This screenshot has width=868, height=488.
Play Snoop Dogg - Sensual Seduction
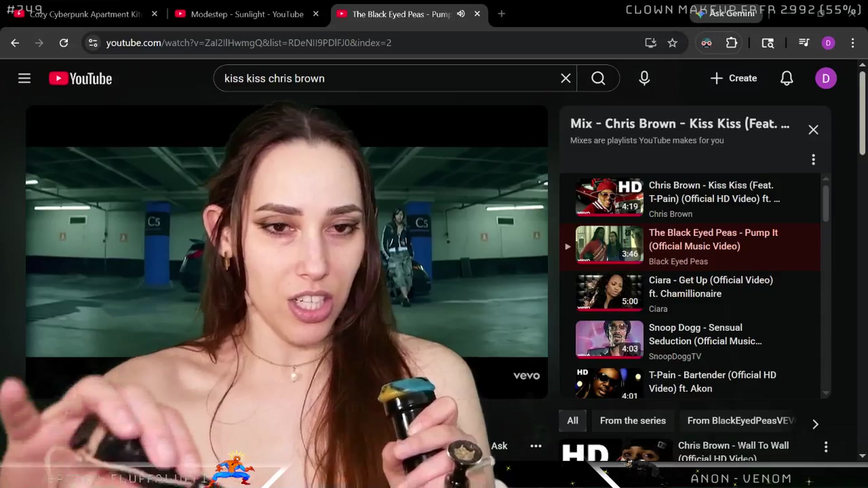(690, 341)
